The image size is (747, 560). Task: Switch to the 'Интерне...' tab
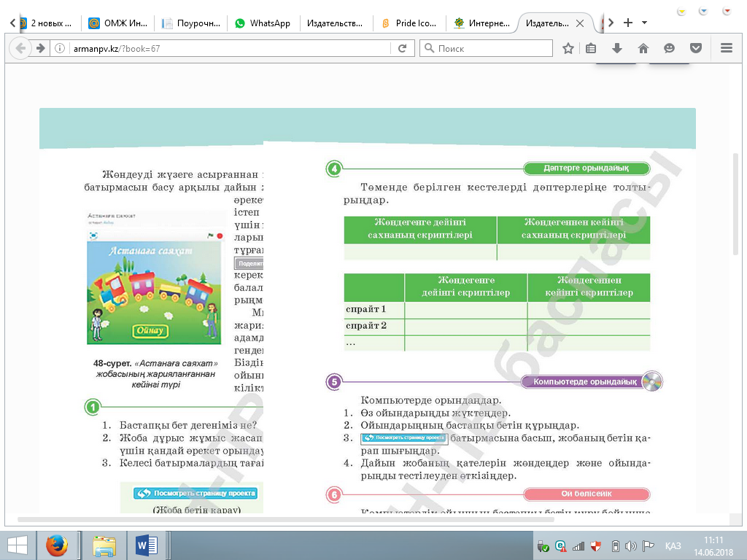481,23
